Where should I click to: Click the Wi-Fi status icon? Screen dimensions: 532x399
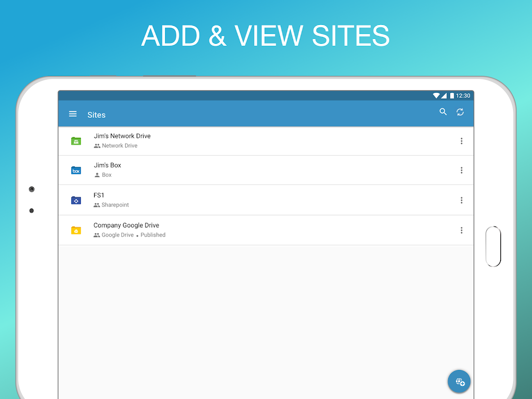436,96
